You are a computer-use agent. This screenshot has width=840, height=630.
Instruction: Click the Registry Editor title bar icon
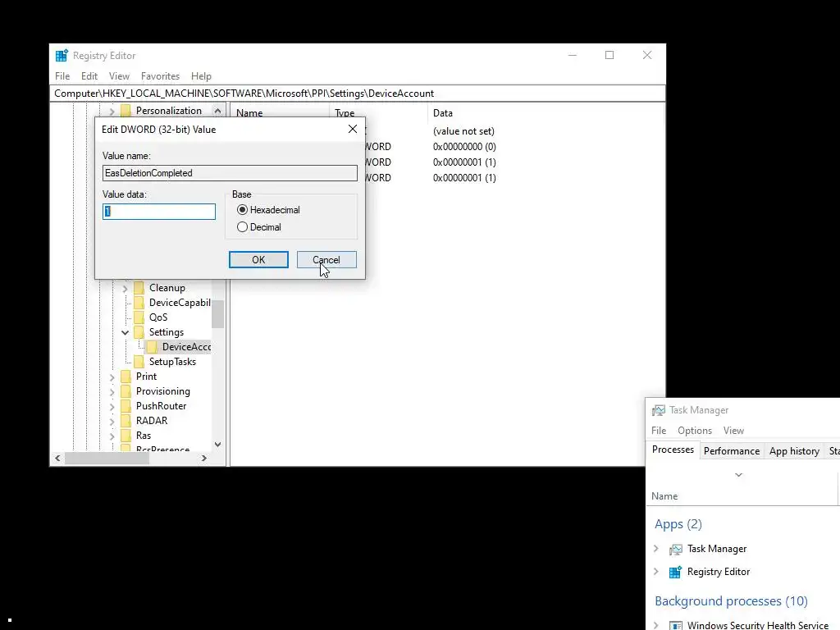point(62,55)
